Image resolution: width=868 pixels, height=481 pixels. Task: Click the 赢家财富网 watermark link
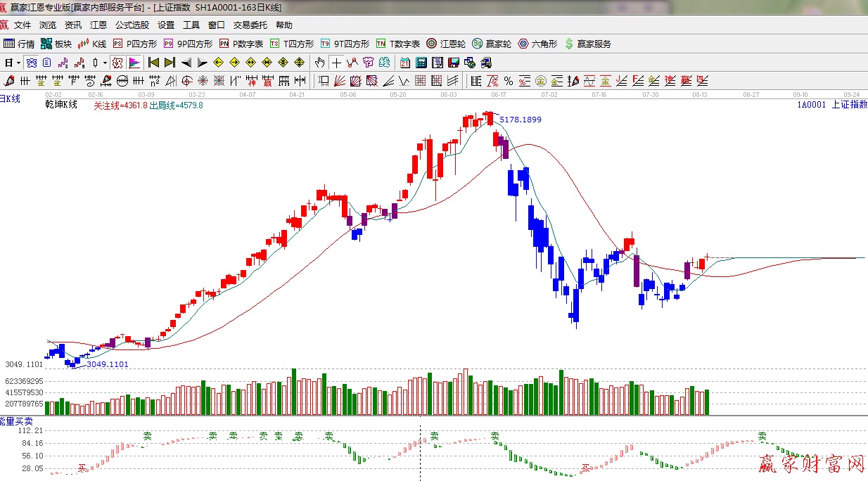(811, 464)
